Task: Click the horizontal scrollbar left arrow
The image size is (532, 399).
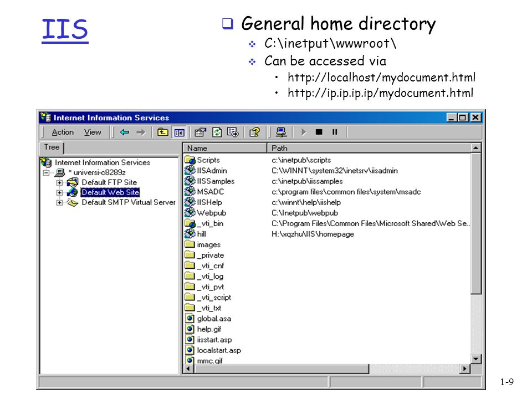Action: 188,369
